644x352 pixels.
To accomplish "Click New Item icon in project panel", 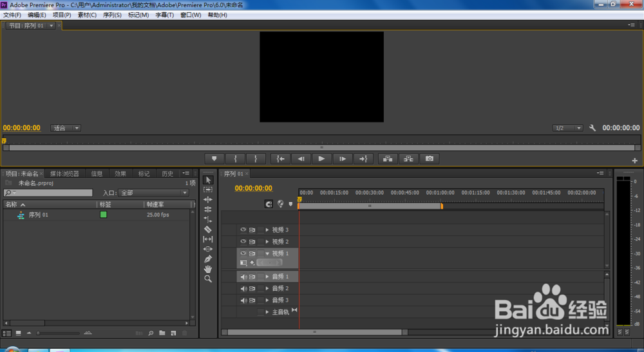I will pyautogui.click(x=173, y=333).
